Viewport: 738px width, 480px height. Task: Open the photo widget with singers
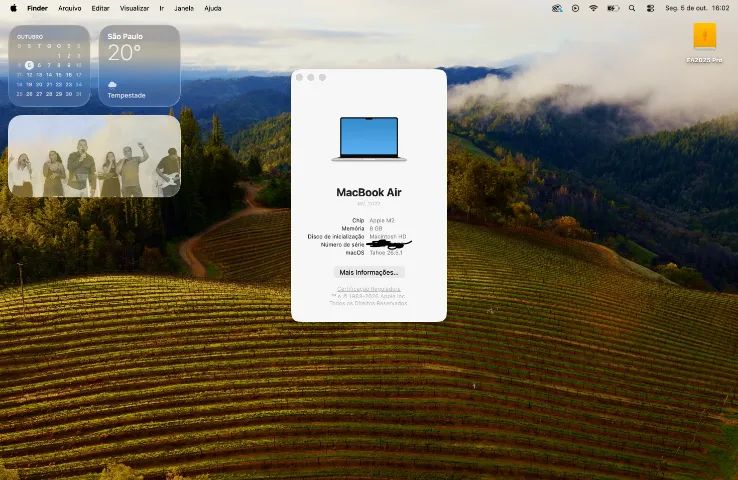94,156
